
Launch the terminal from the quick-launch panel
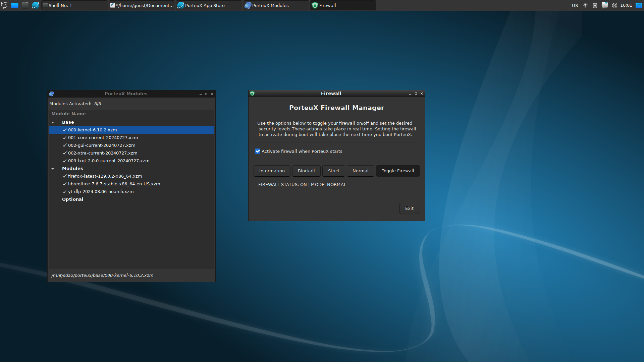[25, 5]
